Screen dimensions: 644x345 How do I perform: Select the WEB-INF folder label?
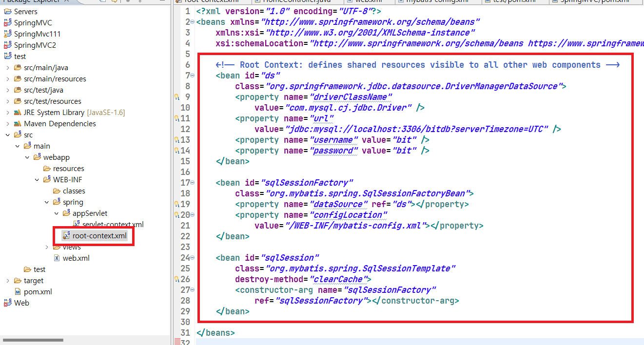click(67, 179)
